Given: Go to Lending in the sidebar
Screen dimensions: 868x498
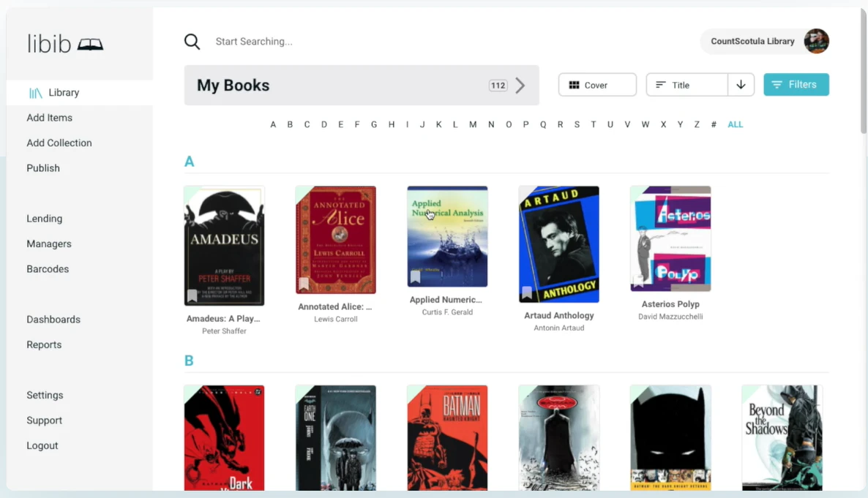Looking at the screenshot, I should 44,219.
